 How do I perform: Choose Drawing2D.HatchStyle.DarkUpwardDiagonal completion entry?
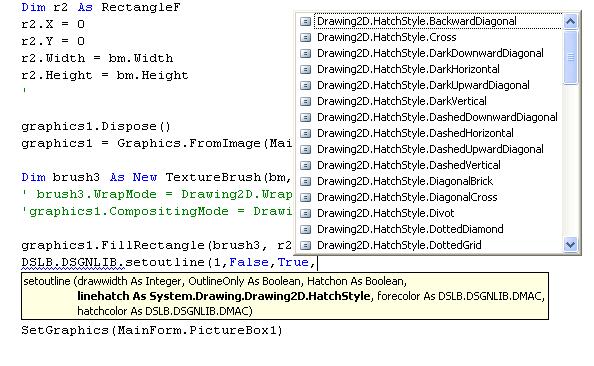(x=423, y=85)
